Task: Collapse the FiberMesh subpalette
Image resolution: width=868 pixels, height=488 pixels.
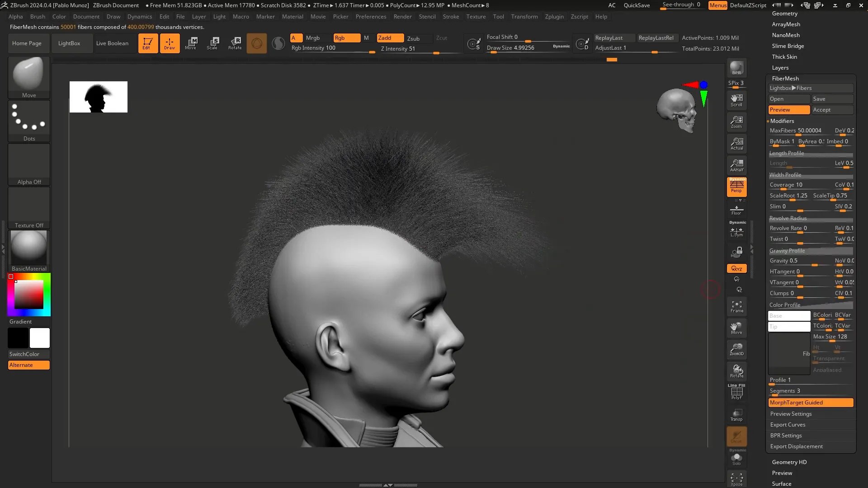Action: [x=785, y=79]
